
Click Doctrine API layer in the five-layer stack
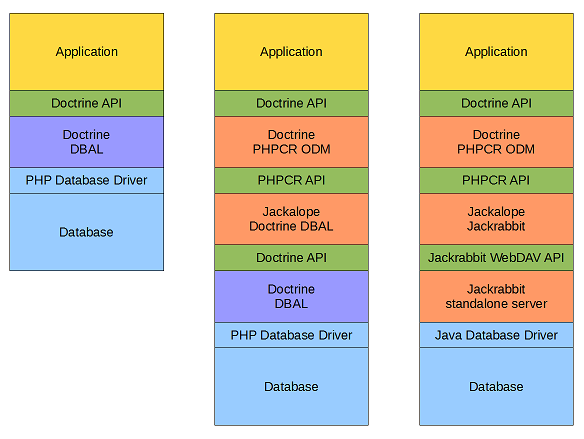coord(86,103)
